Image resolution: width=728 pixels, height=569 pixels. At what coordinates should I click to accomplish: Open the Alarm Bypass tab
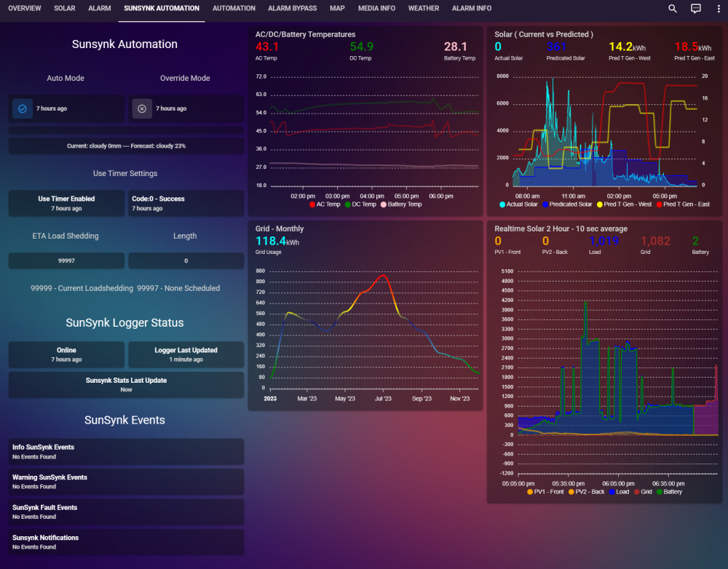point(292,8)
